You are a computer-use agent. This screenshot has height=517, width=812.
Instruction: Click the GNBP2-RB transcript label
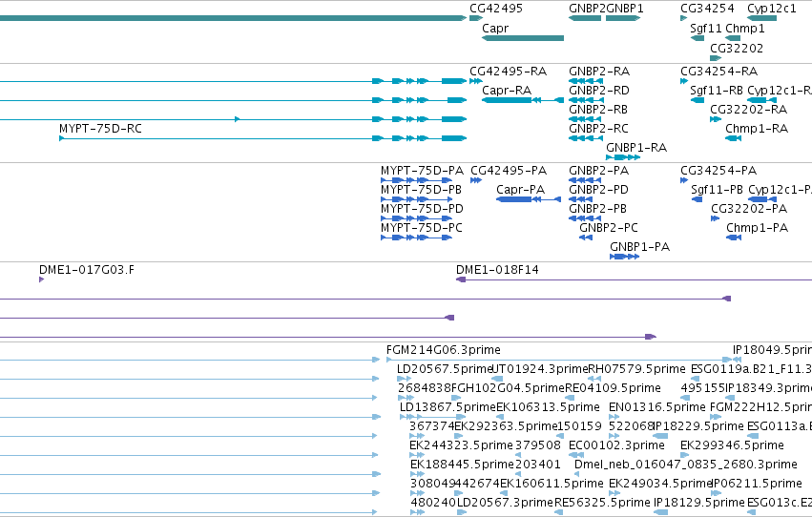pyautogui.click(x=598, y=109)
